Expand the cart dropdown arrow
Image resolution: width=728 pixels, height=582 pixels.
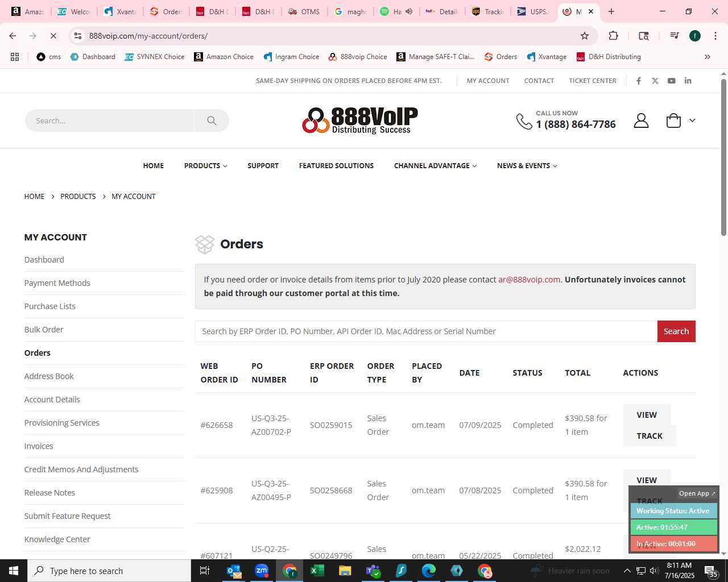(x=692, y=120)
